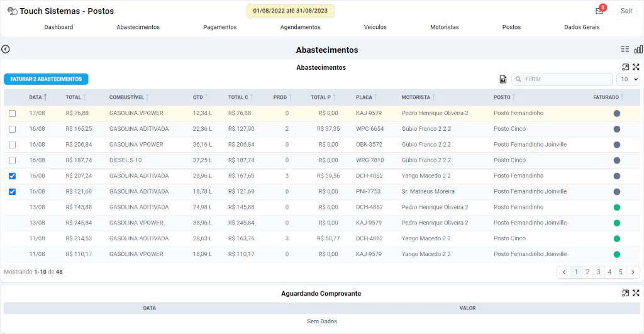This screenshot has height=334, width=644.
Task: Uncheck the R$ 207,24 row checkbox
Action: coord(13,176)
